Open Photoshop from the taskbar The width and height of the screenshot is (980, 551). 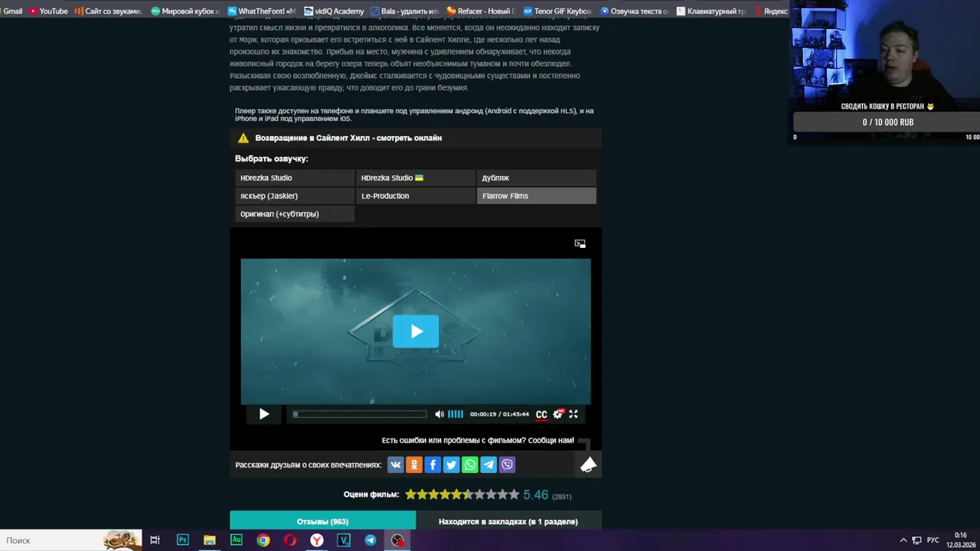click(182, 540)
